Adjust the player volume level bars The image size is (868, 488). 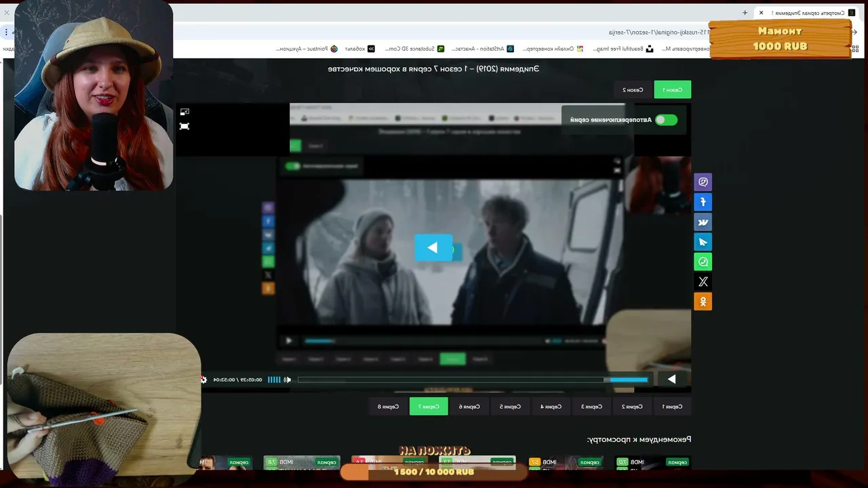(274, 380)
